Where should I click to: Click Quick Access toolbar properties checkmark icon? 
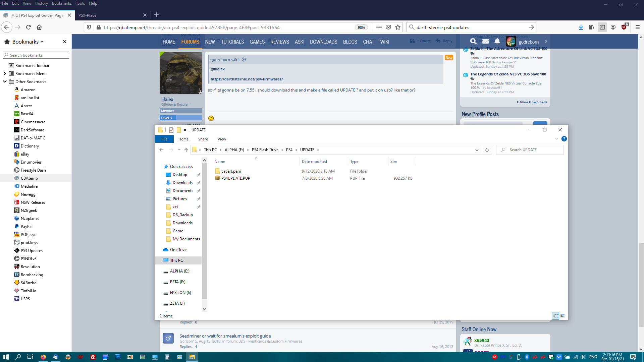click(x=171, y=130)
